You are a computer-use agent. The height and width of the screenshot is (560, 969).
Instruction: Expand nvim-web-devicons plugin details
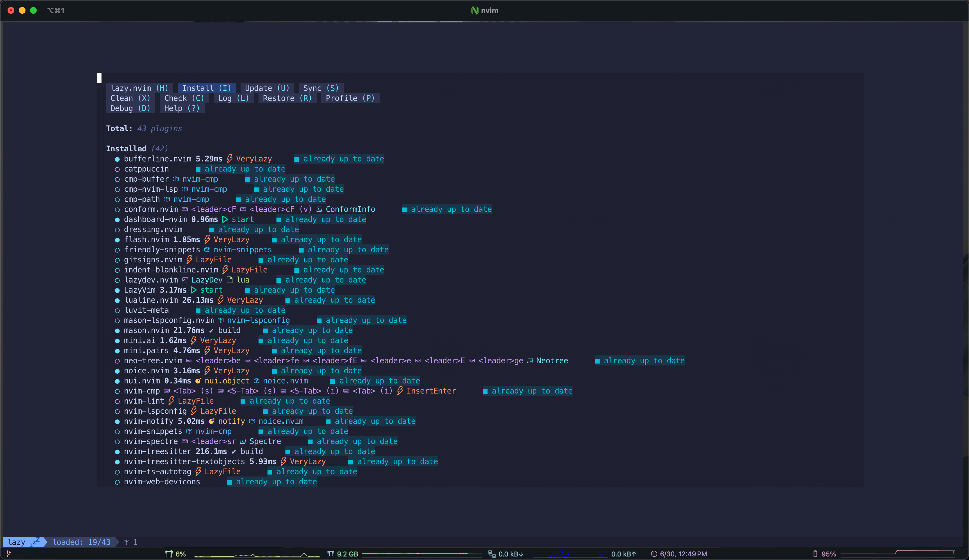click(162, 482)
